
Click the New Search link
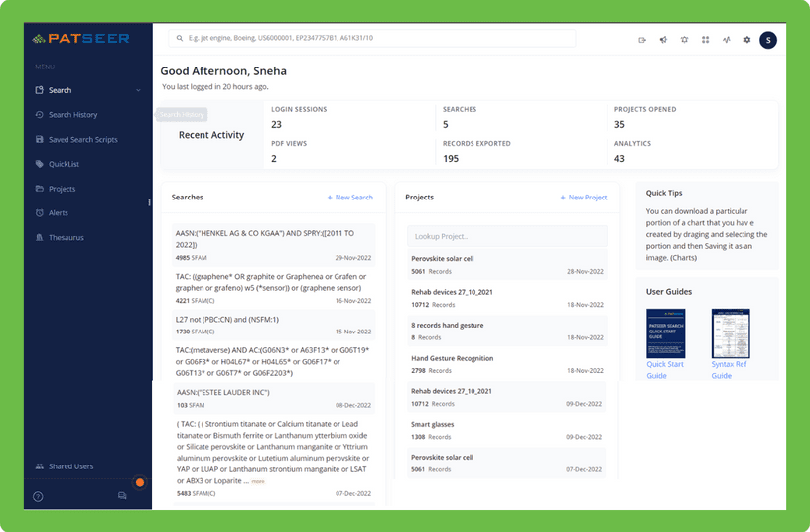(349, 198)
